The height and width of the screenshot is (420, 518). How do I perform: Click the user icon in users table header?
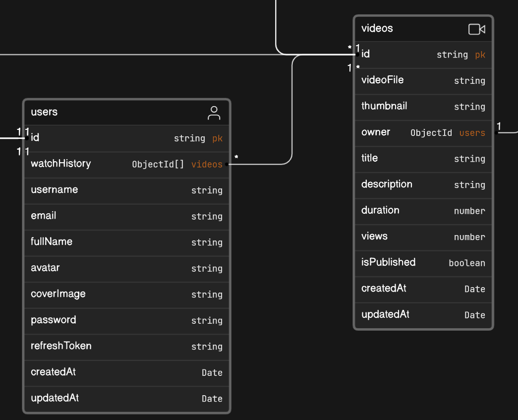[x=214, y=113]
